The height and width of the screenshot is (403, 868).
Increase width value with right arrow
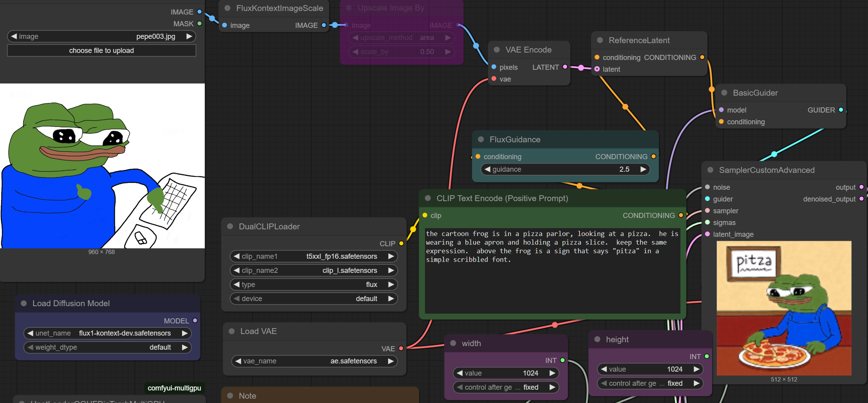click(x=553, y=373)
